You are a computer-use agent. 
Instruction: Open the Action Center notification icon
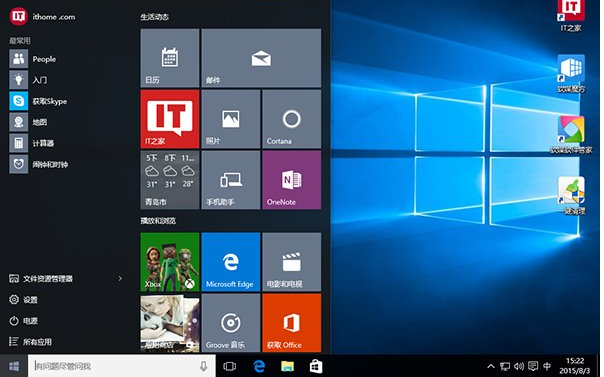533,366
